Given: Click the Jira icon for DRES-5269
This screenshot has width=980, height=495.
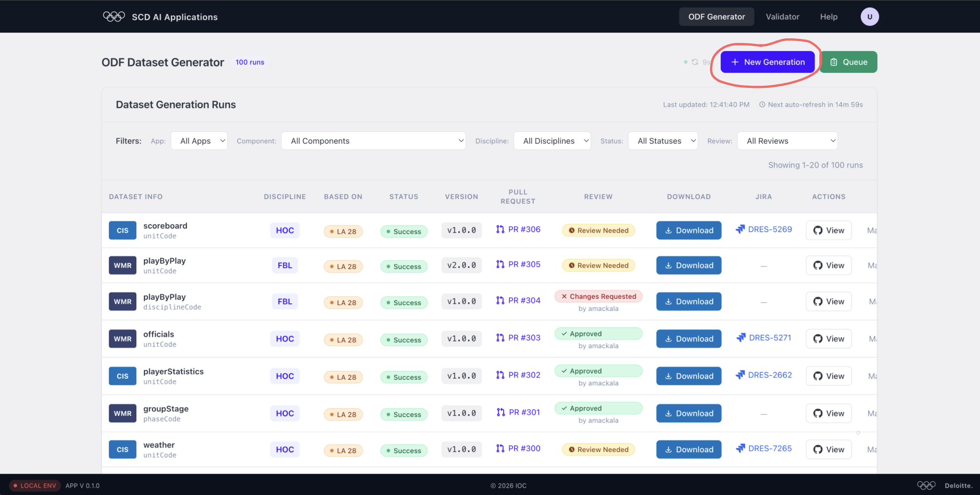Looking at the screenshot, I should (x=740, y=229).
